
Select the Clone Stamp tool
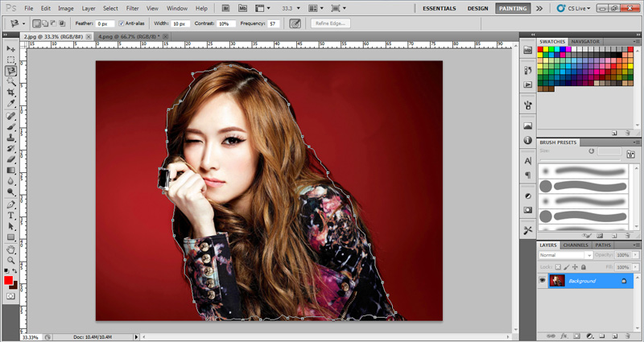10,138
